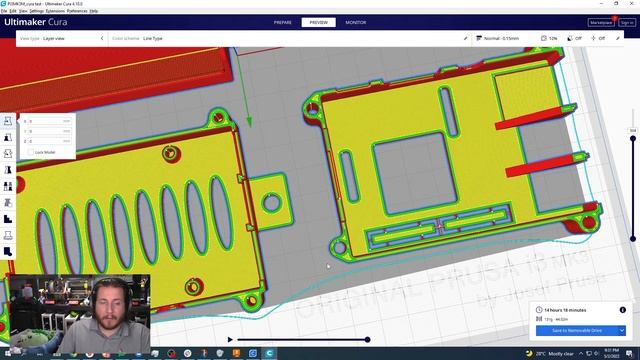Open the Settings menu
Viewport: 640px width, 360px height.
coord(36,11)
